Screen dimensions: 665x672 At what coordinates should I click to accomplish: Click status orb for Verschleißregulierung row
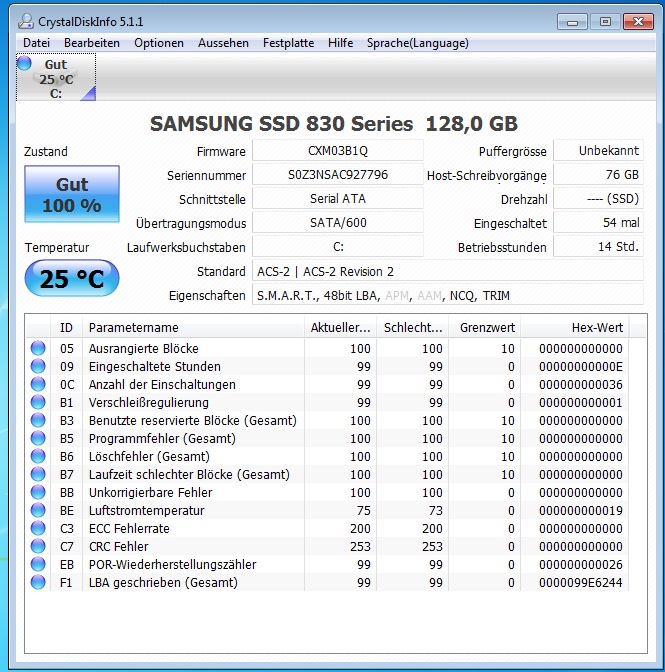pyautogui.click(x=38, y=402)
